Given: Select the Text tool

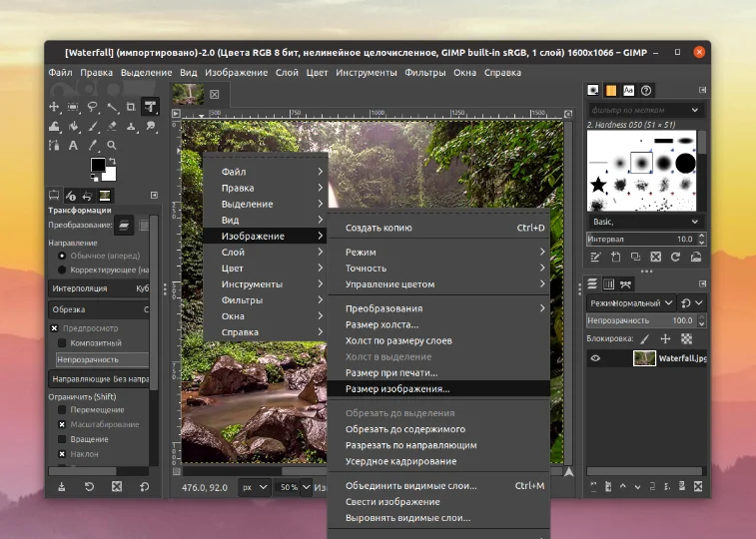Looking at the screenshot, I should (x=73, y=146).
